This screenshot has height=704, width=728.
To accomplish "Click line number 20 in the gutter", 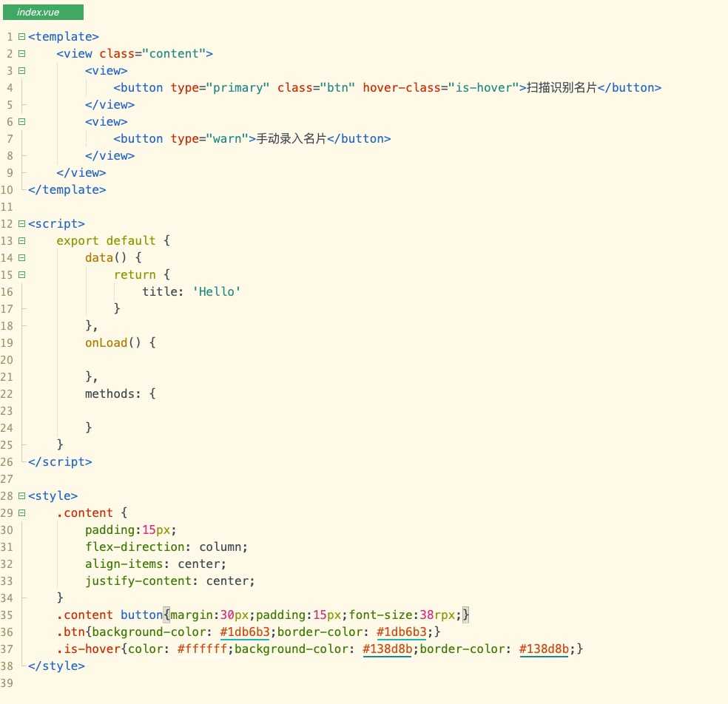I will [7, 359].
